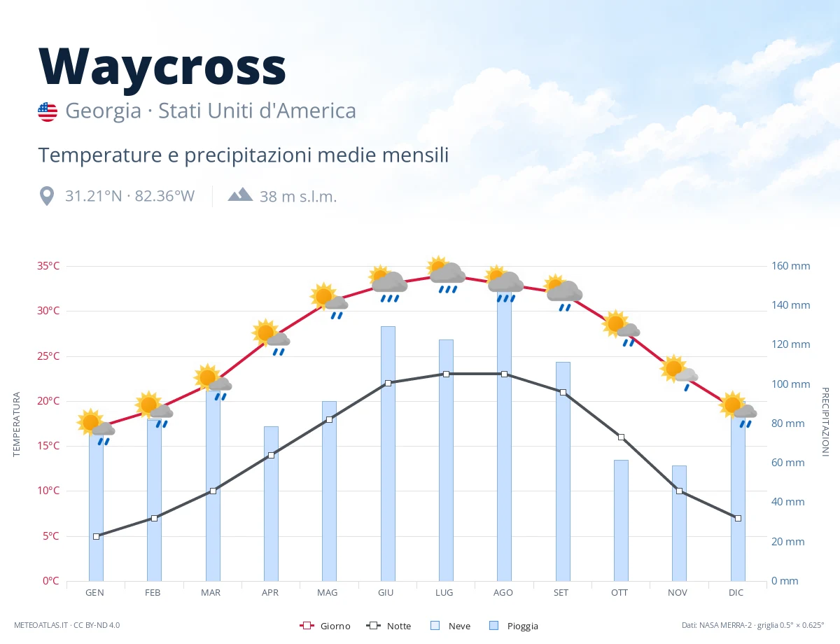Click the GEN weather icon
This screenshot has width=840, height=644.
96,426
